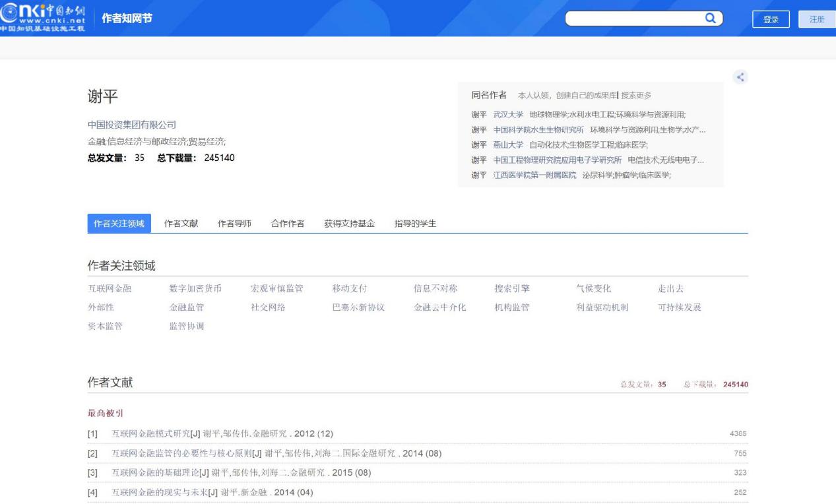Click citation count 323
This screenshot has width=836, height=504.
[x=740, y=473]
